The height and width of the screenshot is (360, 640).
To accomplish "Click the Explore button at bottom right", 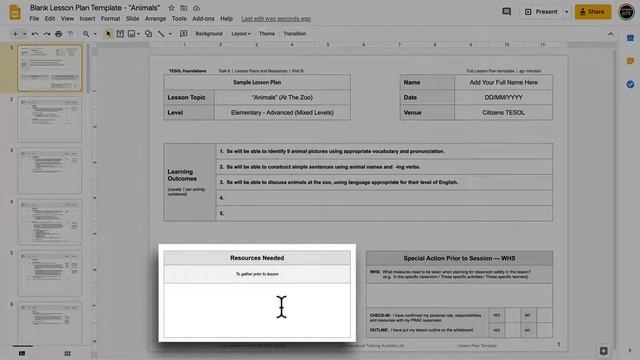I will tap(604, 351).
